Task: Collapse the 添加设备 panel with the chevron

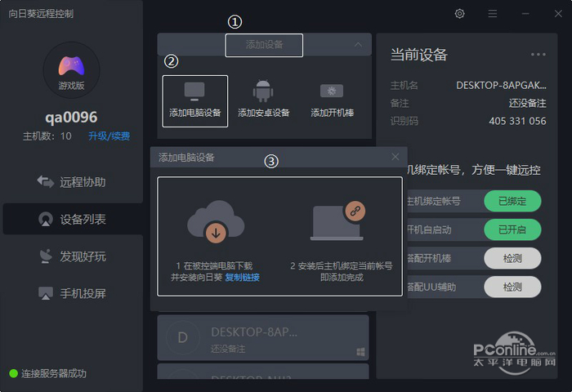Action: pyautogui.click(x=358, y=44)
